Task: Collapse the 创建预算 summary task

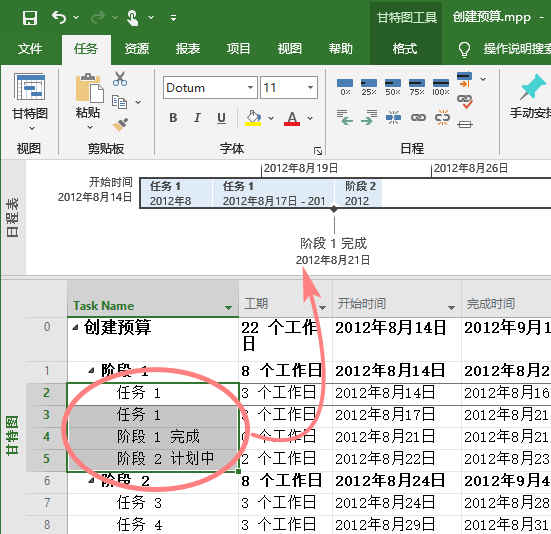Action: coord(75,327)
